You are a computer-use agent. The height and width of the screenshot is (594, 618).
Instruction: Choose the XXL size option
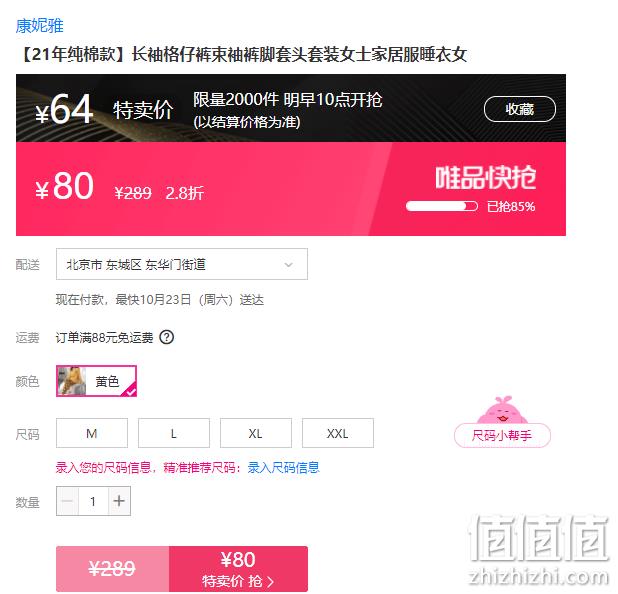(x=338, y=433)
